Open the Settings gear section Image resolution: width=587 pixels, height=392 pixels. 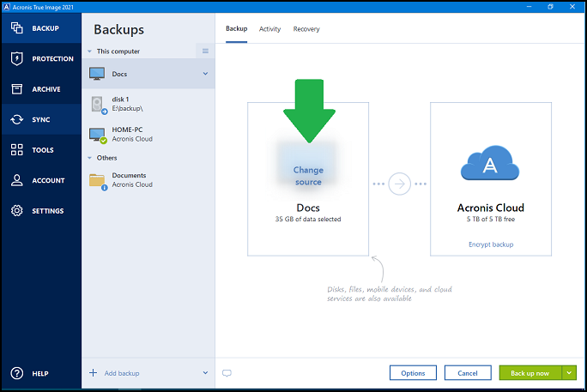40,211
